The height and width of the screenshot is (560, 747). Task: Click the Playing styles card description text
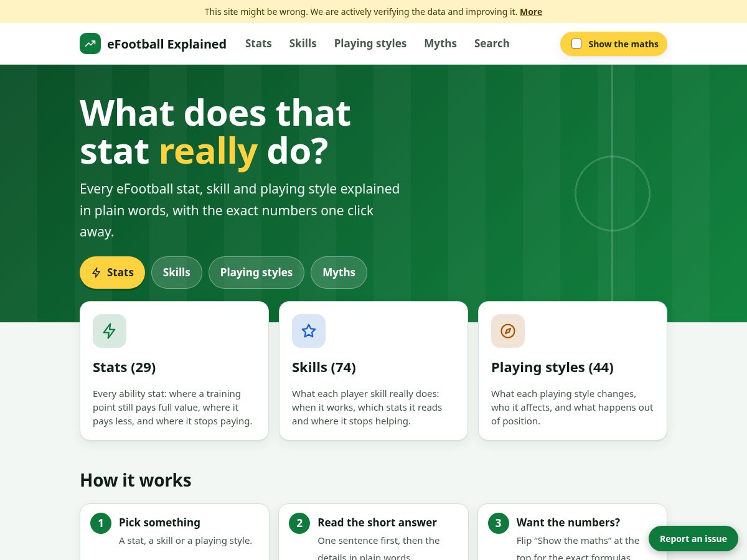pos(572,408)
